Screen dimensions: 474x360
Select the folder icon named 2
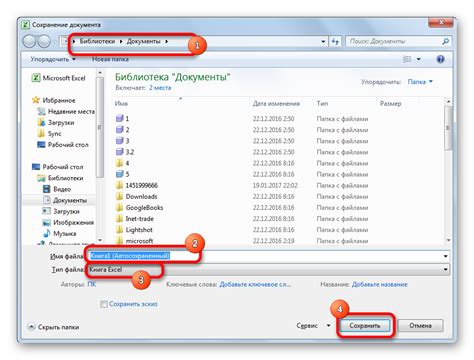[x=119, y=129]
